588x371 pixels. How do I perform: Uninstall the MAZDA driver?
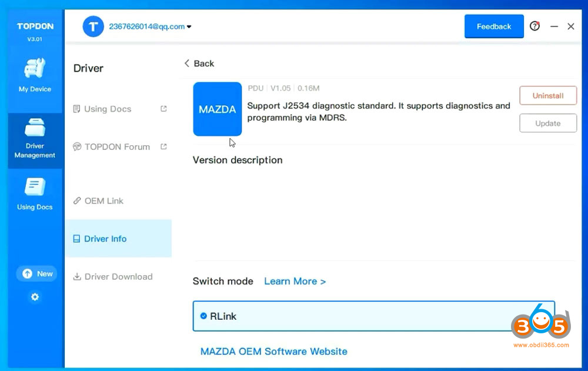548,96
